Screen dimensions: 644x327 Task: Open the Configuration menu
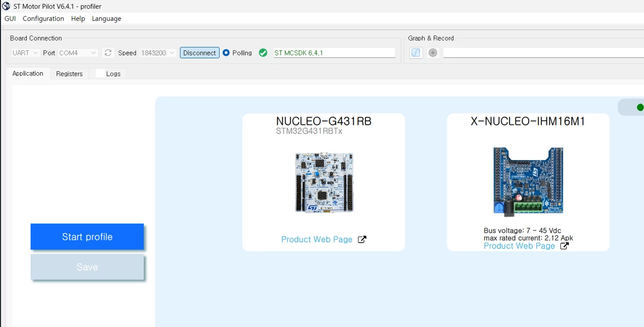tap(44, 19)
